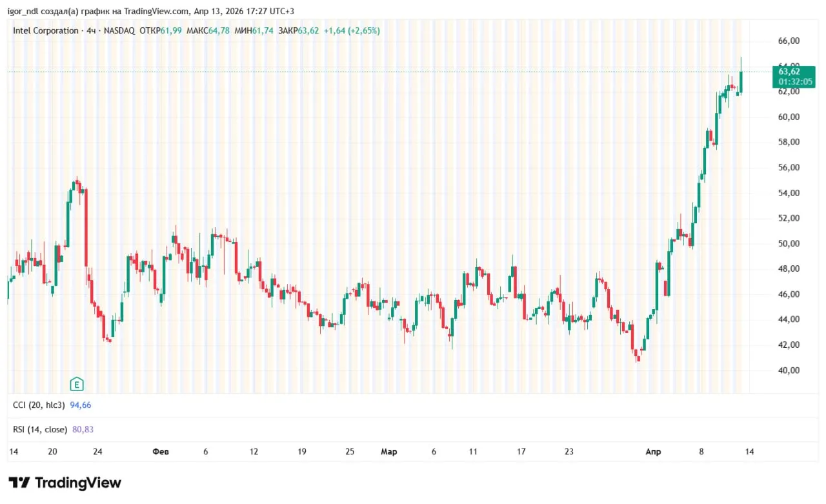The height and width of the screenshot is (504, 826).
Task: Click the high value МАКС 64,78
Action: (209, 30)
